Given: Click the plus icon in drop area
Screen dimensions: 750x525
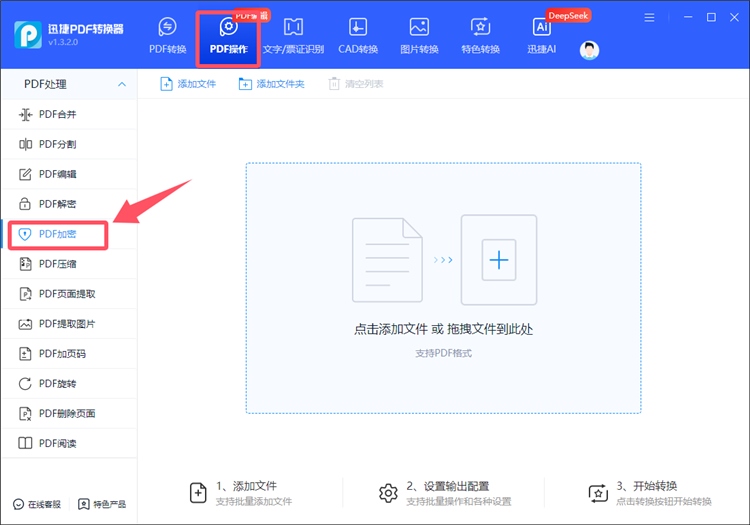Looking at the screenshot, I should point(499,260).
